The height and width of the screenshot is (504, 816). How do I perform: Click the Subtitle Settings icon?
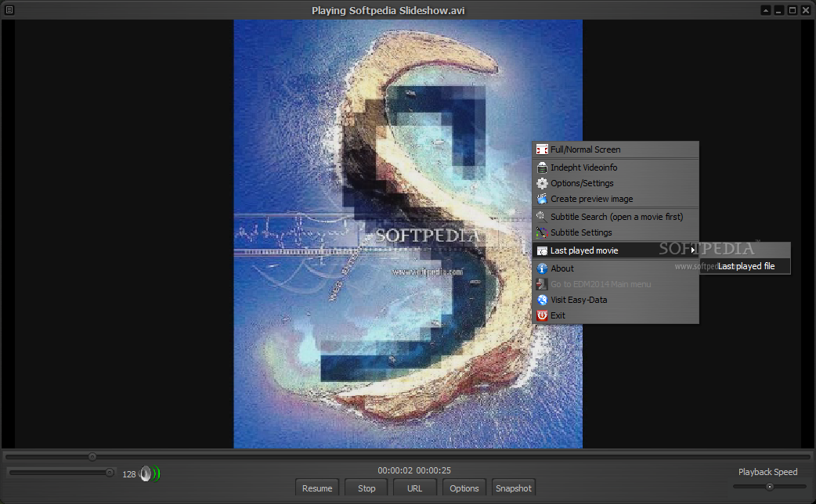(542, 232)
